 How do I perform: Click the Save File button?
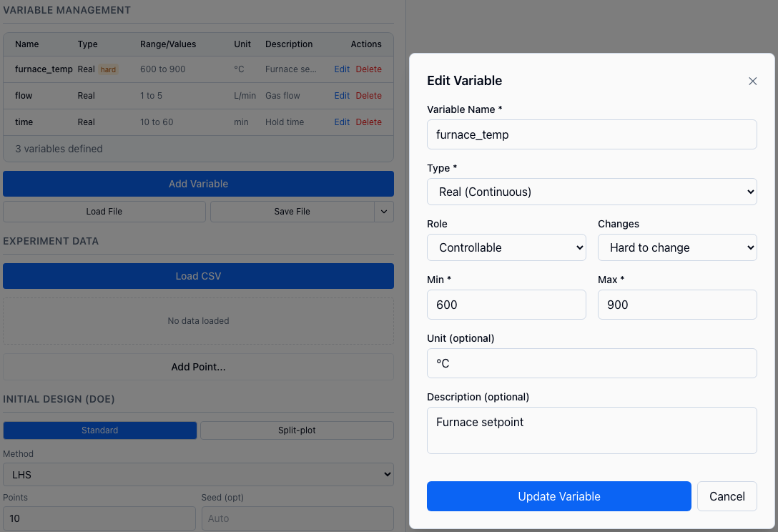tap(292, 212)
